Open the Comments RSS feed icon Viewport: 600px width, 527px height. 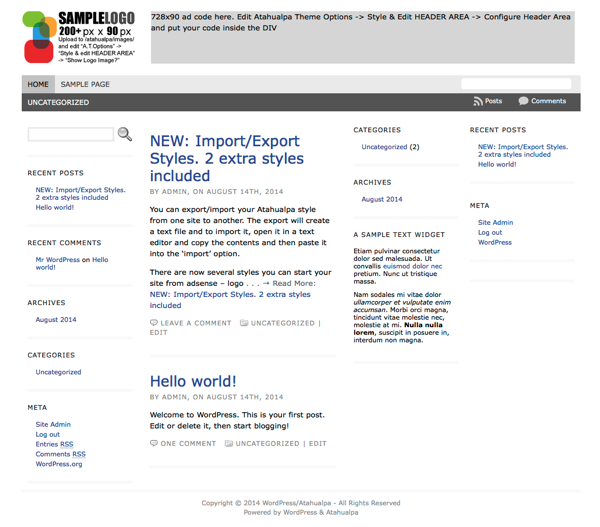pos(523,101)
